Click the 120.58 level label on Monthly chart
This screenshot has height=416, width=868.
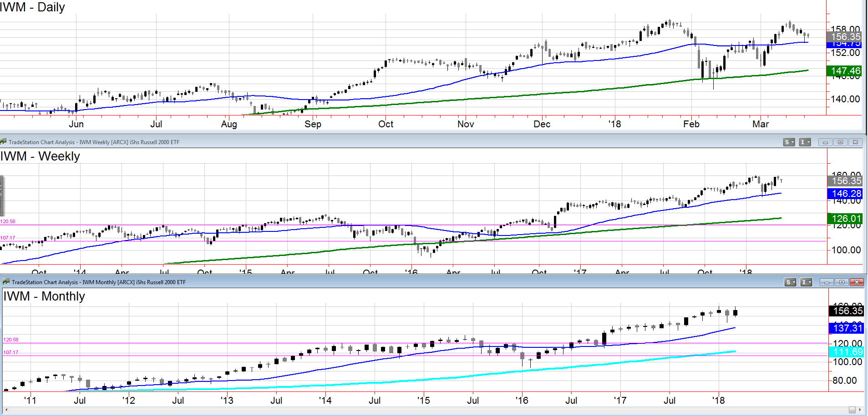11,340
